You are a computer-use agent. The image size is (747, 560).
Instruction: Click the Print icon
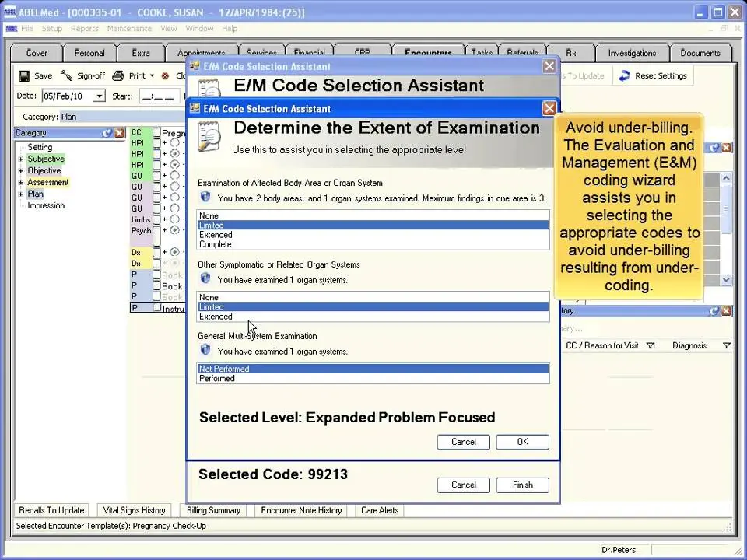coord(117,75)
